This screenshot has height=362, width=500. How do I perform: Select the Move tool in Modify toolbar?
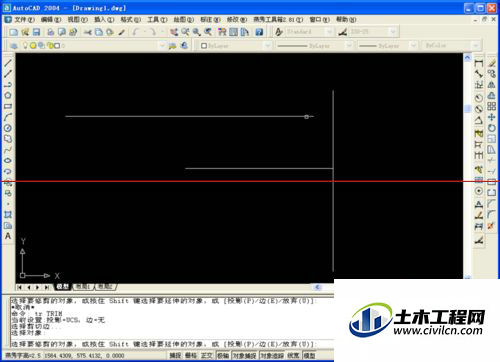(491, 117)
